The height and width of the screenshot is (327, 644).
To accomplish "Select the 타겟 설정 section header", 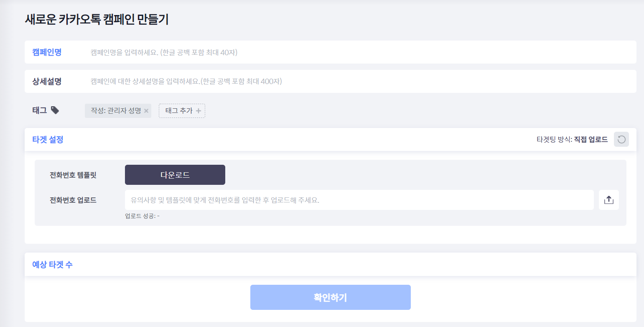I will click(48, 140).
